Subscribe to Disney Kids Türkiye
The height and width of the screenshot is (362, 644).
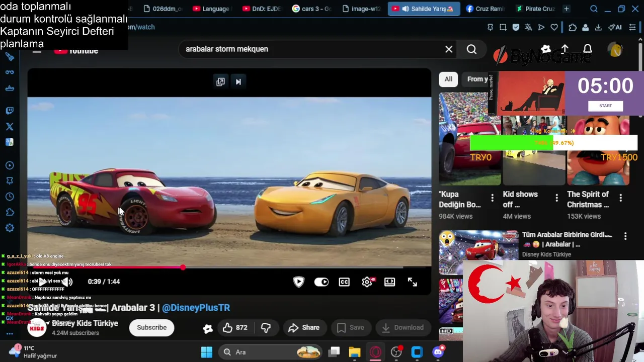point(151,327)
